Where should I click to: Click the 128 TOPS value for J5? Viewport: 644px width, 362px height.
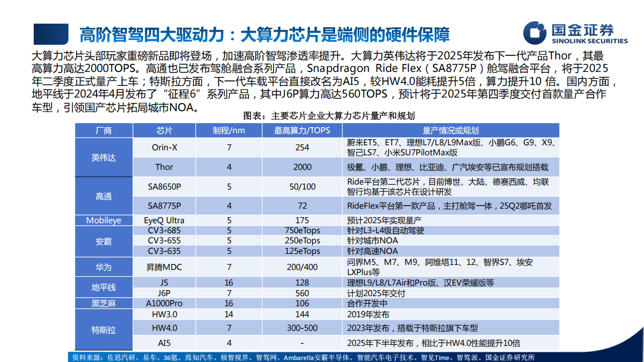[x=302, y=283]
